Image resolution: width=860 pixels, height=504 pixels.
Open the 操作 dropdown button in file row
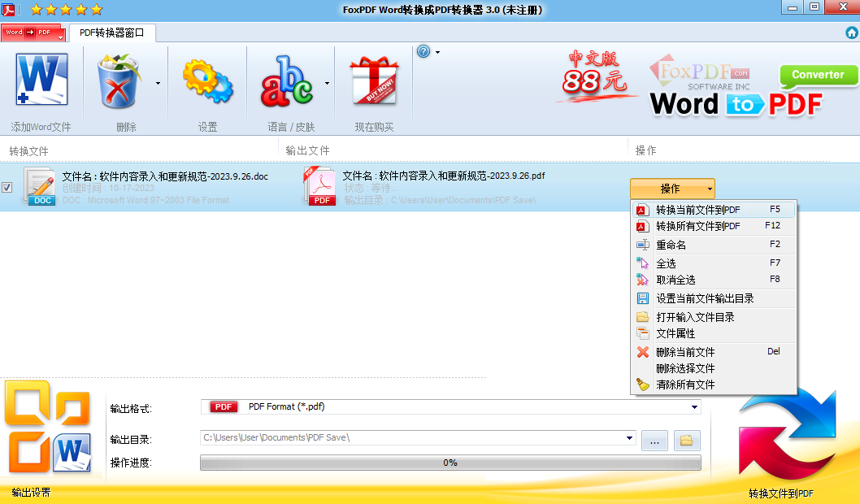coord(672,189)
